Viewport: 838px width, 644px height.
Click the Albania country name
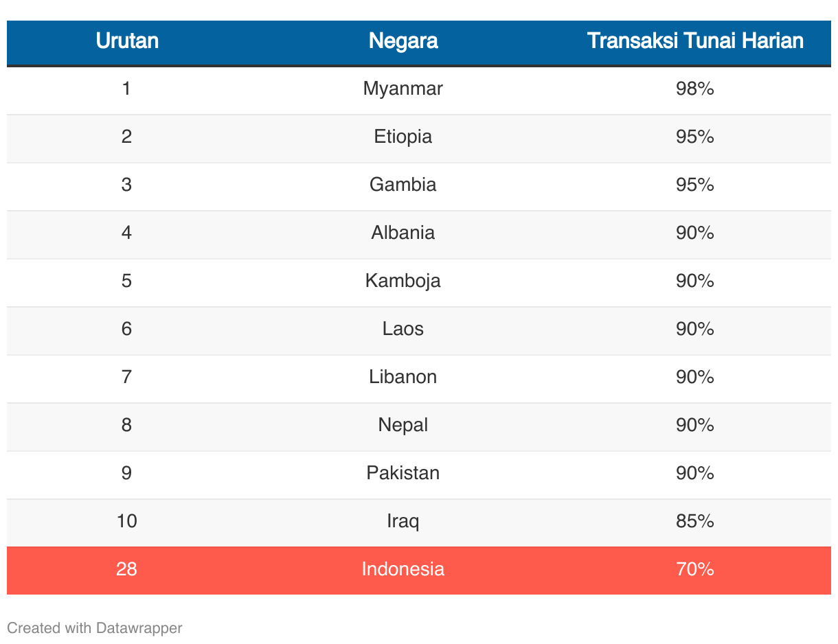coord(403,233)
